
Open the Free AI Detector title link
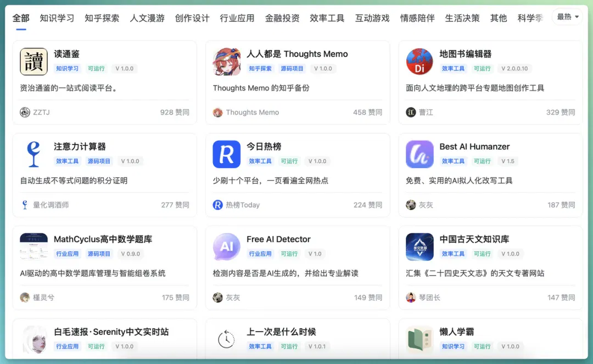click(279, 239)
